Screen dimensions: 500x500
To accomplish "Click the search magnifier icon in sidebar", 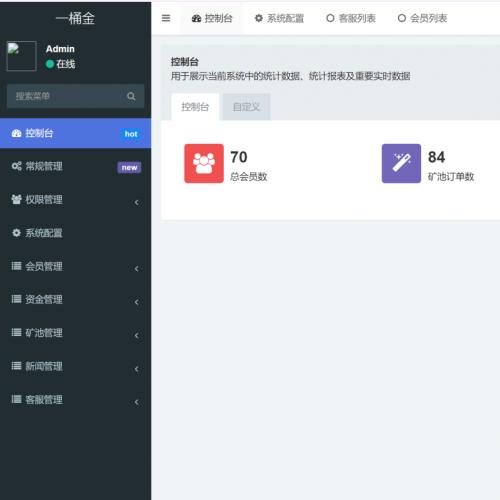I will pyautogui.click(x=131, y=96).
